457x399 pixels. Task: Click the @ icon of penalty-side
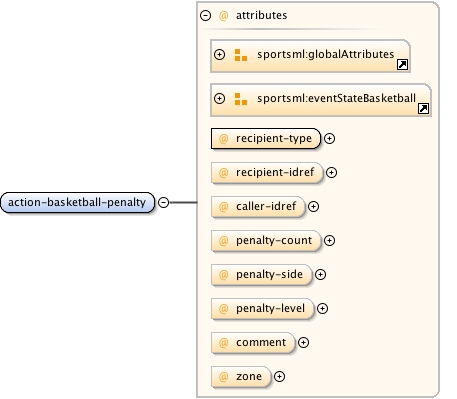[224, 275]
